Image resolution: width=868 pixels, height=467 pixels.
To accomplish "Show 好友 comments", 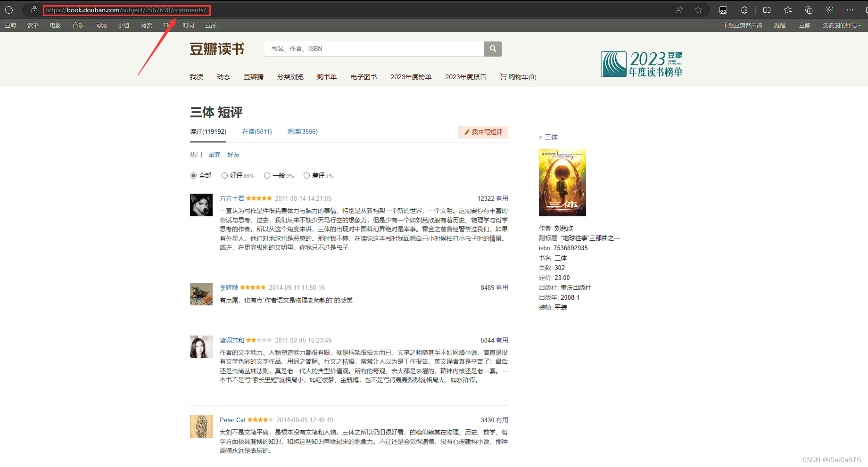I will pos(233,155).
